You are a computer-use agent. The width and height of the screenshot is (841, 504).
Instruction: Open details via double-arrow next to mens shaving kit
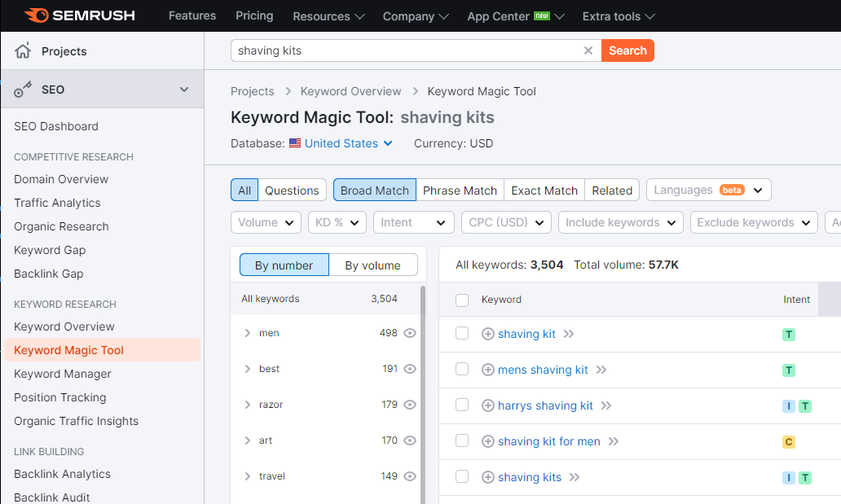tap(601, 370)
